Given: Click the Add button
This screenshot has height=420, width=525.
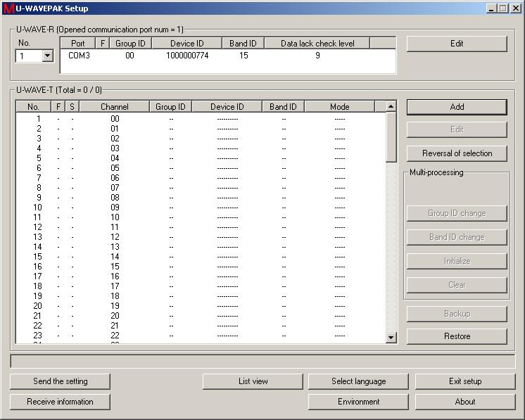Looking at the screenshot, I should click(457, 107).
